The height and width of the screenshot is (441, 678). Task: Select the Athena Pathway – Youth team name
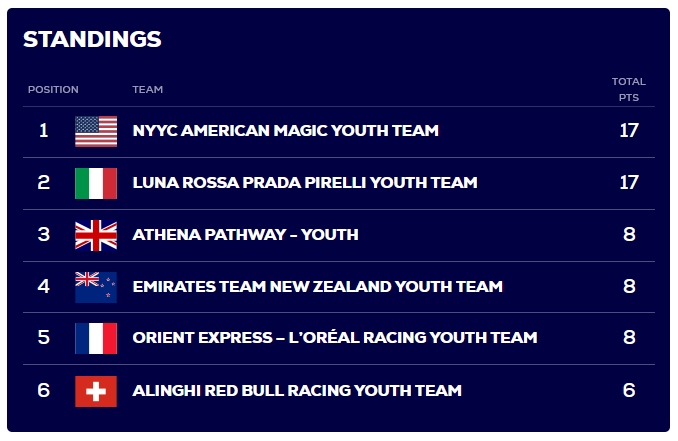[245, 235]
